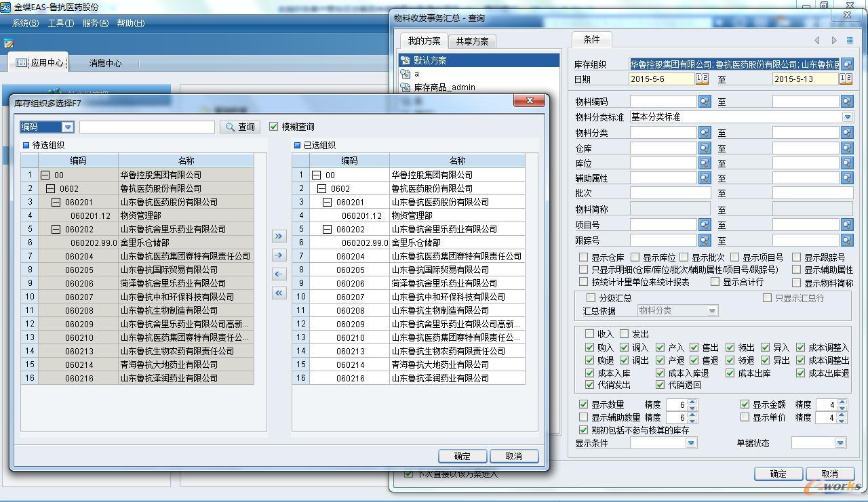
Task: Click the lookup icon next to first 仓库 field
Action: (x=705, y=148)
